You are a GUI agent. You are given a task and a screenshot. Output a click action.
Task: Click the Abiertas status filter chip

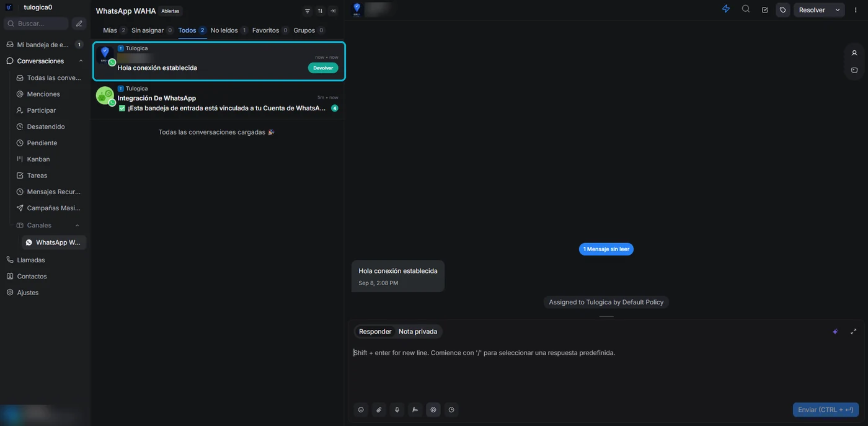click(170, 11)
